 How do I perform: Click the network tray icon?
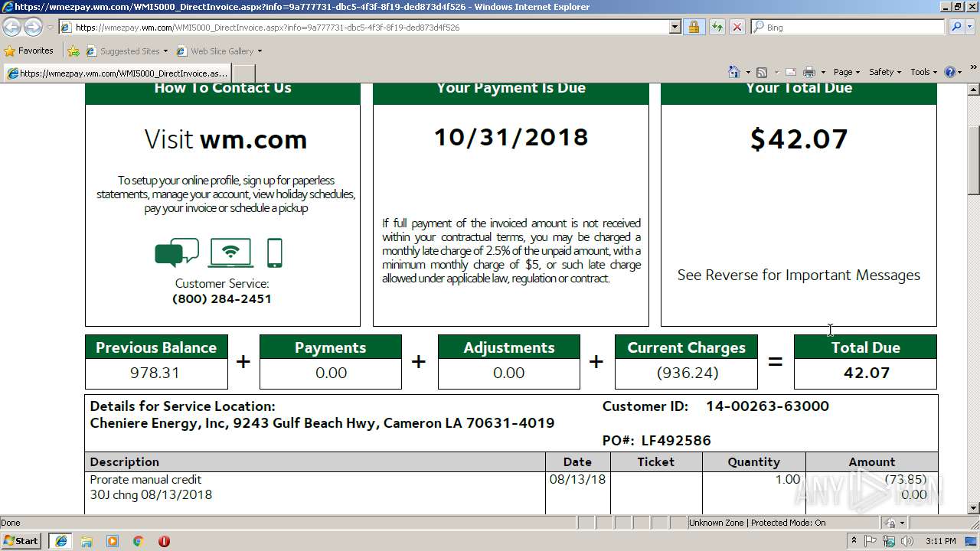pos(890,541)
